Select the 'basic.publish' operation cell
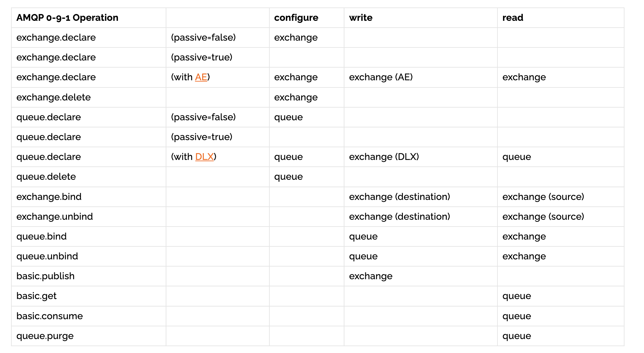The height and width of the screenshot is (353, 644). (x=45, y=276)
